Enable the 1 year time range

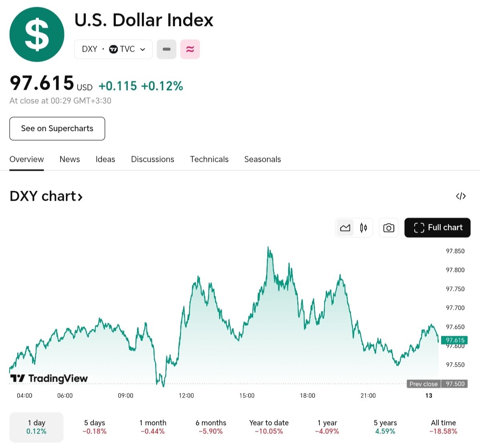(x=327, y=427)
